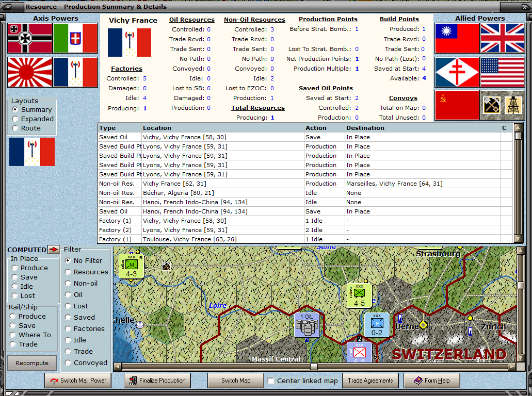The height and width of the screenshot is (396, 532).
Task: Open the Trade Agreements dialog
Action: pos(370,380)
